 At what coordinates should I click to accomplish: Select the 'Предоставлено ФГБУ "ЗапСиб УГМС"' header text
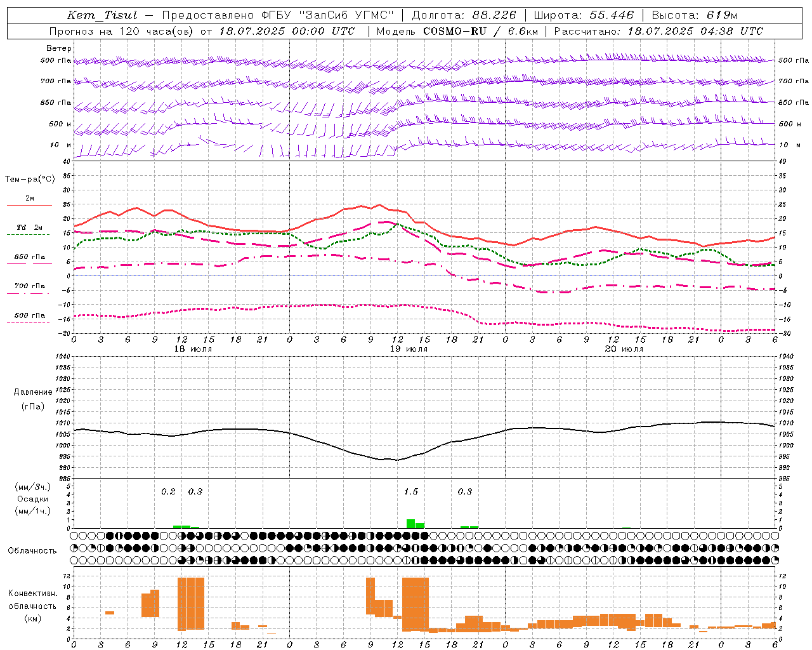pos(278,15)
